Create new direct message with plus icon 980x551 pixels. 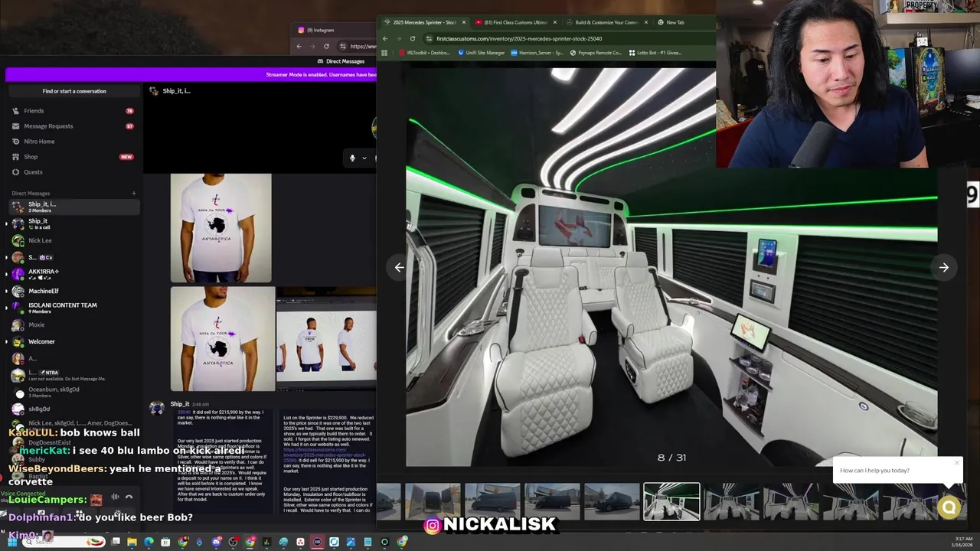[133, 194]
